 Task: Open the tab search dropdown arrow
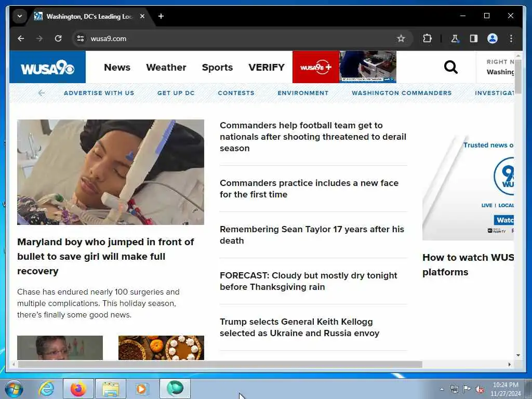pyautogui.click(x=20, y=16)
